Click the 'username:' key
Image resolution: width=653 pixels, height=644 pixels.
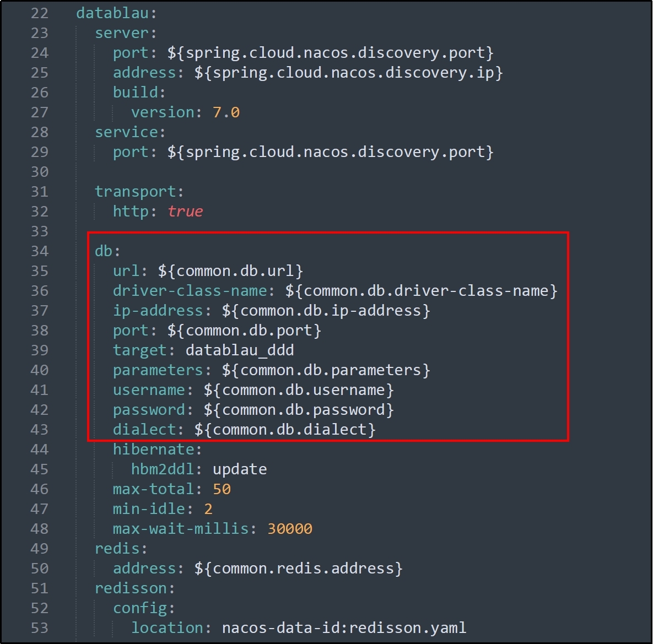pos(153,391)
